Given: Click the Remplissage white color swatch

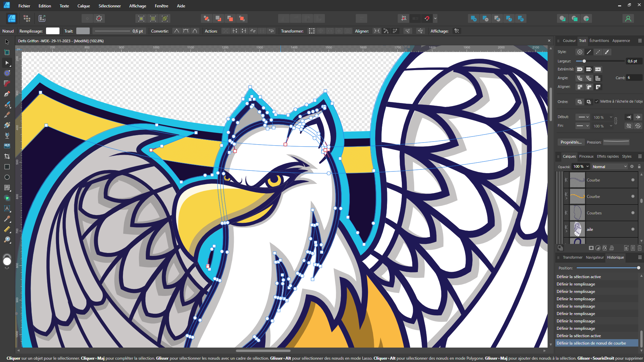Looking at the screenshot, I should pyautogui.click(x=53, y=31).
